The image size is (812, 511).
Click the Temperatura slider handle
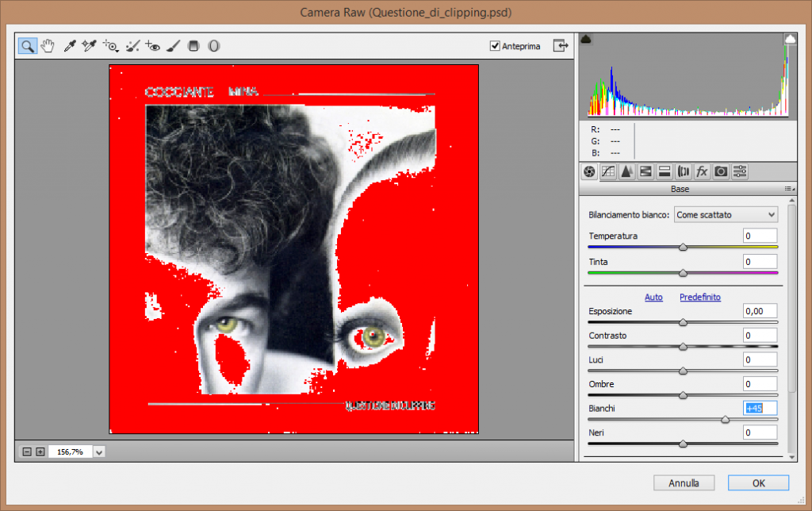coord(683,248)
